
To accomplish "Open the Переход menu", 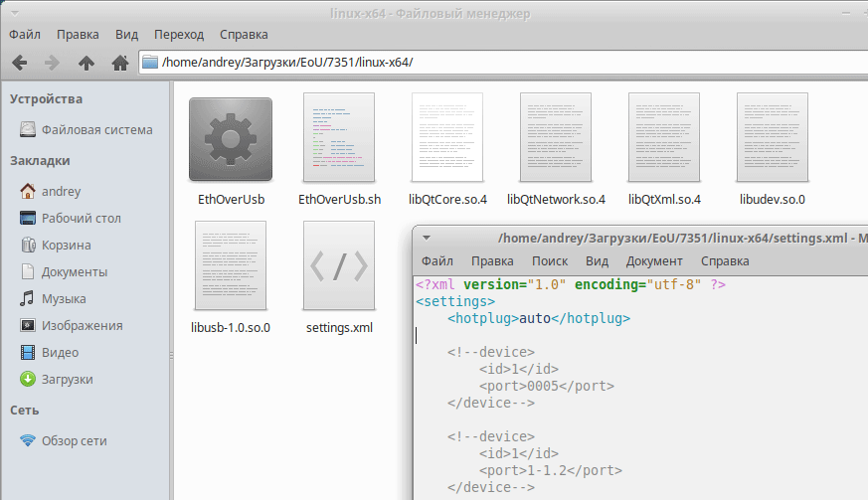I will point(179,34).
